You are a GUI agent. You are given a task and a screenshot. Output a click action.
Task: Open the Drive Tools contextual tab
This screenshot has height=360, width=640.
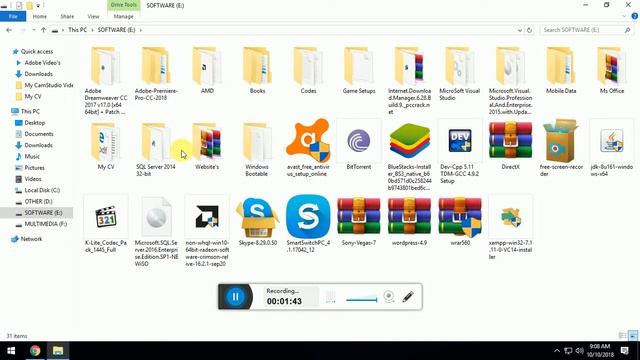point(124,5)
